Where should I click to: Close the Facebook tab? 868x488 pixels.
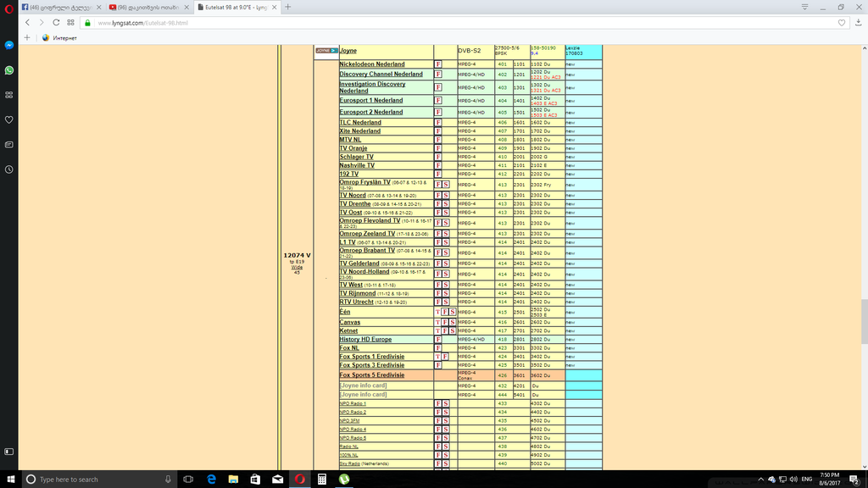pos(98,7)
